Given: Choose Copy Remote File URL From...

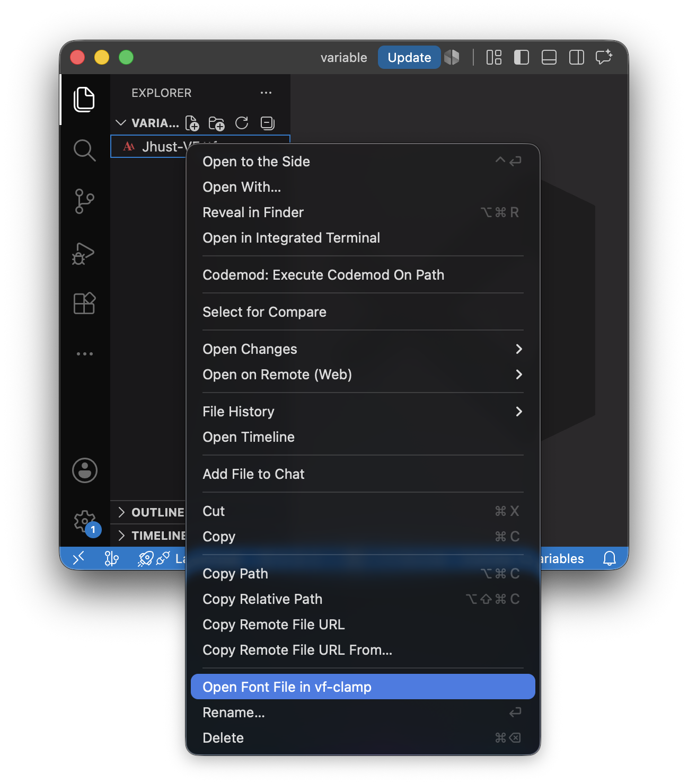Looking at the screenshot, I should [363, 649].
